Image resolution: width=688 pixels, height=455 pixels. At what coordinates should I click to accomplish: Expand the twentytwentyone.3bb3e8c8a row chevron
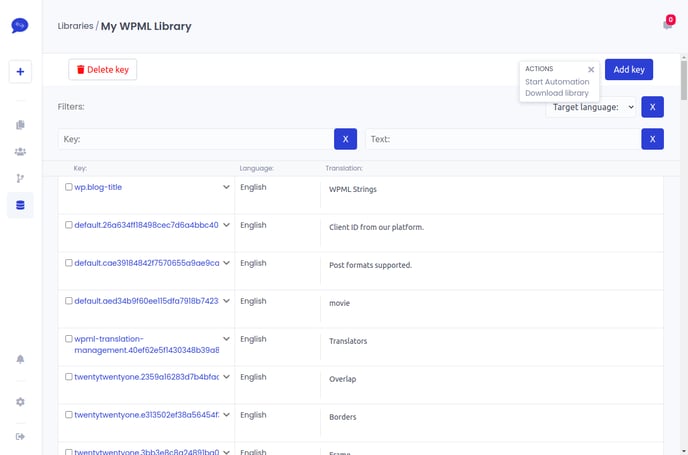click(226, 452)
